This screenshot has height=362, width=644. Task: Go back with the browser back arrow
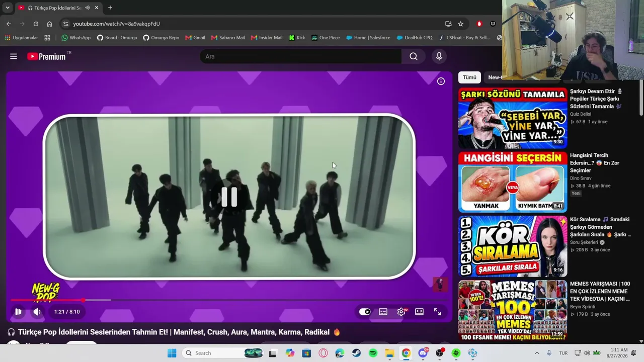(9, 24)
